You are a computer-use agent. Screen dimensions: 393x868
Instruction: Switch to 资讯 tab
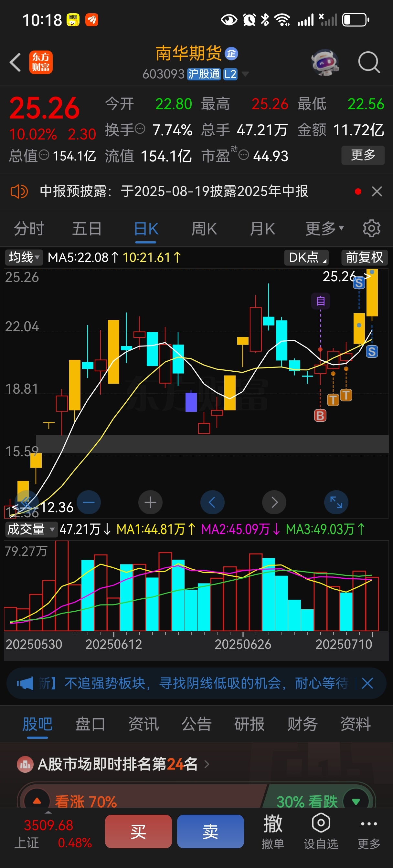pos(143,724)
